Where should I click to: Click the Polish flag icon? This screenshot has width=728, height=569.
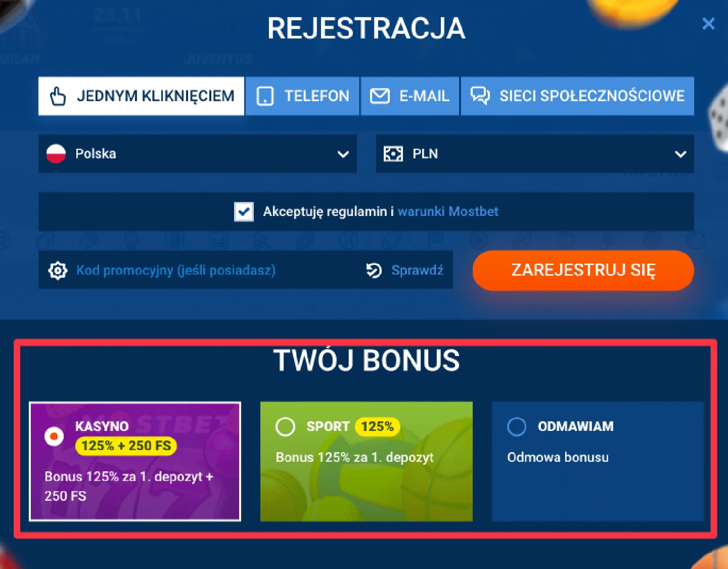pyautogui.click(x=56, y=154)
